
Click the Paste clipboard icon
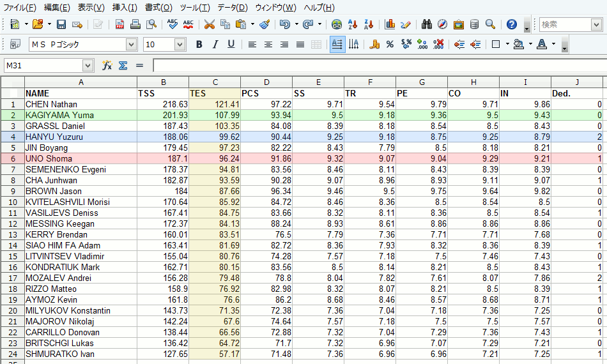tap(241, 24)
